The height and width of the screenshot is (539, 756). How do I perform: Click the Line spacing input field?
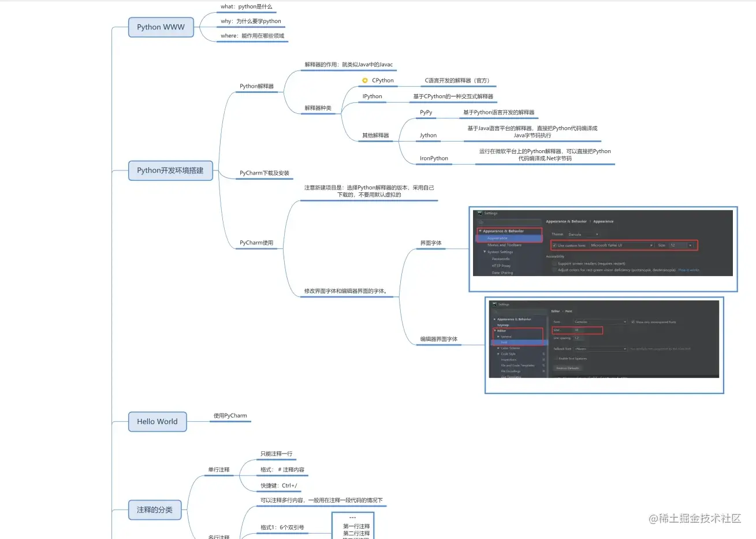coord(577,338)
